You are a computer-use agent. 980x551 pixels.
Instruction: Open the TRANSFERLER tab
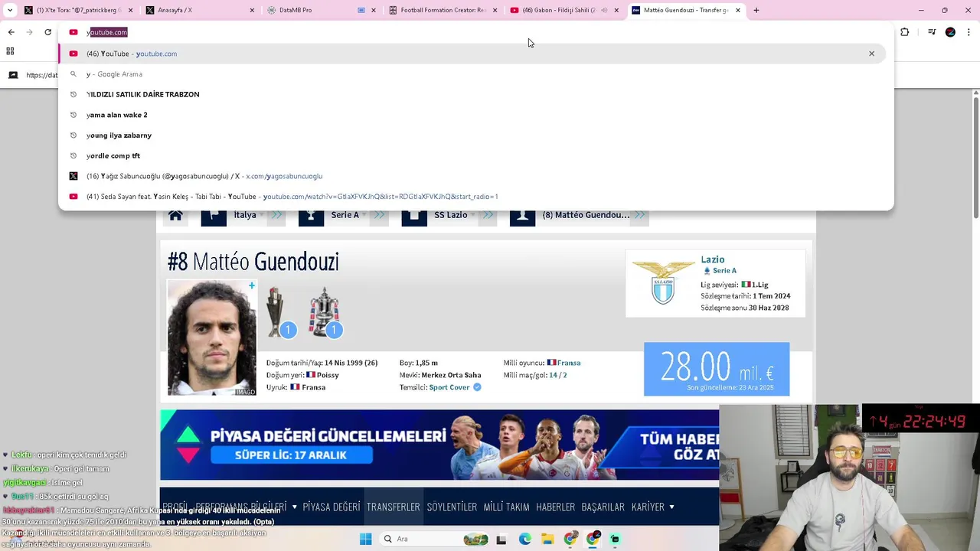click(x=393, y=507)
